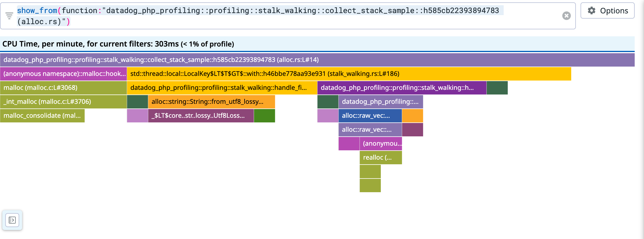
Task: Select dark green block right of purple stalk_walking::h...
Action: tap(497, 88)
